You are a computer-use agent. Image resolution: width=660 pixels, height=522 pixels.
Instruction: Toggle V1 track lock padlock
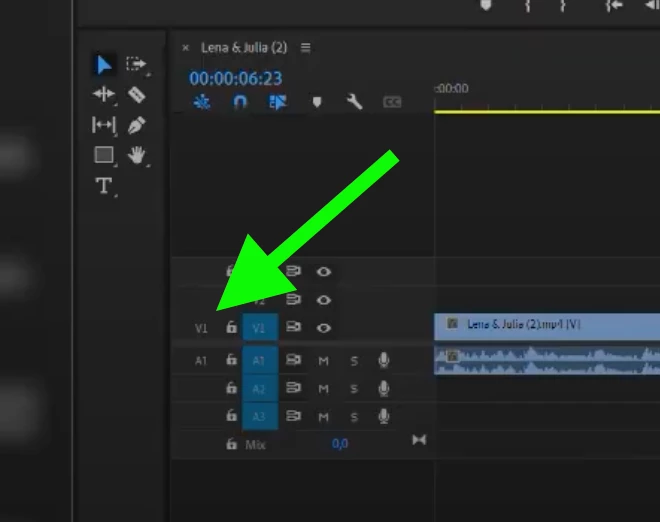click(231, 327)
